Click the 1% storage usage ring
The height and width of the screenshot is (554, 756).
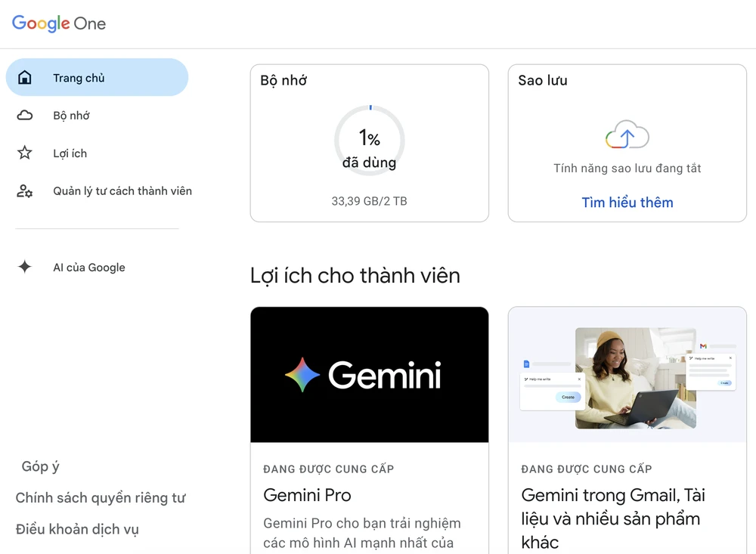click(369, 141)
